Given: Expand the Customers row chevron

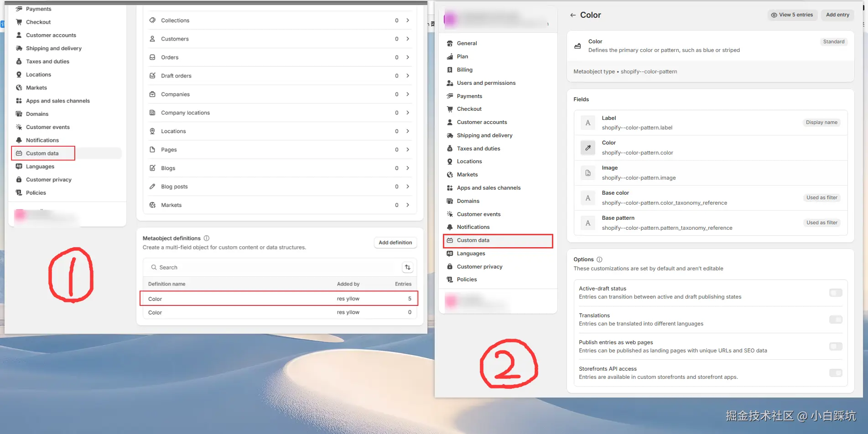Looking at the screenshot, I should tap(408, 39).
